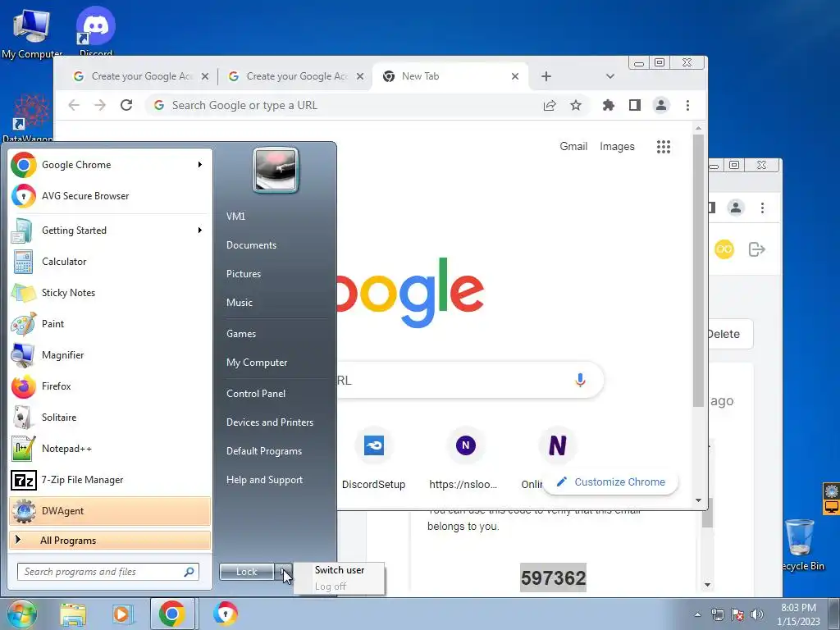The image size is (840, 630).
Task: Open Recycle Bin desktop icon
Action: 801,544
